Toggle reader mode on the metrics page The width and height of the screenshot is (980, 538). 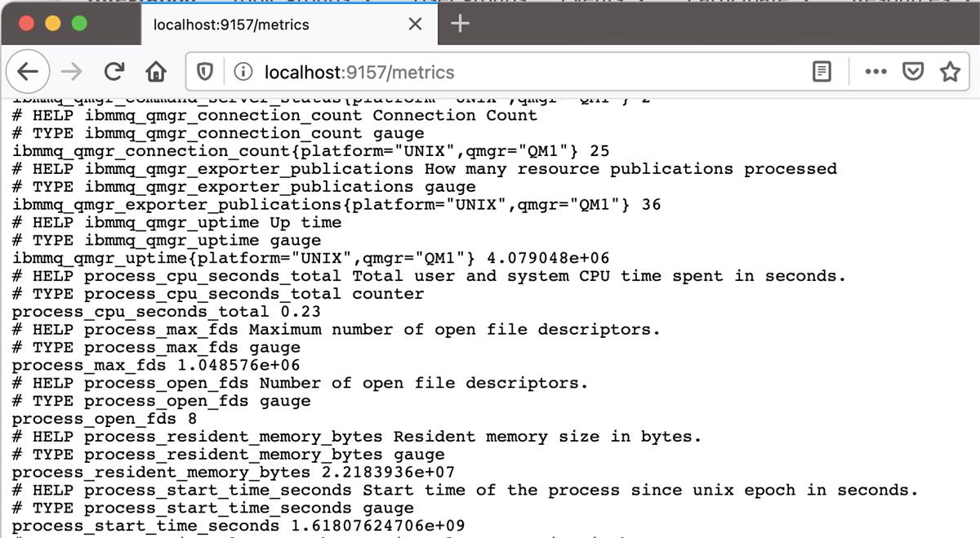tap(822, 72)
